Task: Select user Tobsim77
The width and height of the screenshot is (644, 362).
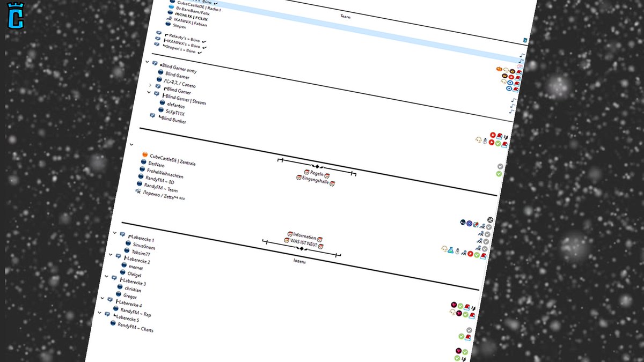Action: point(141,253)
